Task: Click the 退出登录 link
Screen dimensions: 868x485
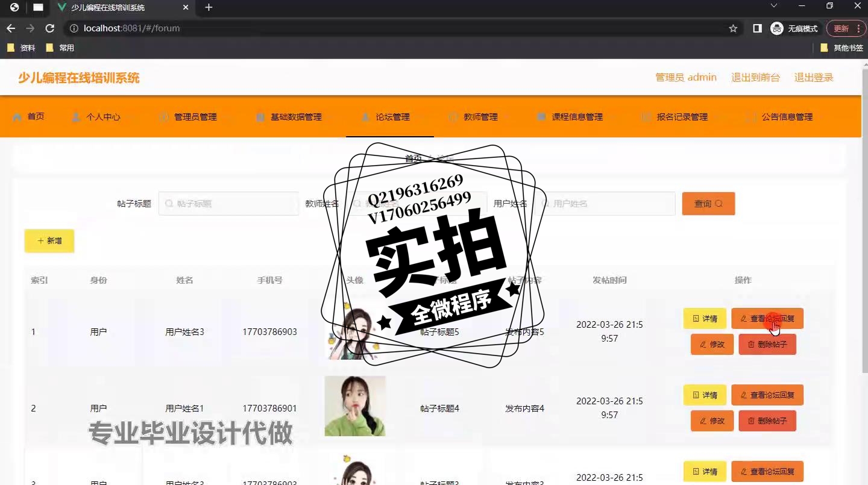Action: tap(814, 78)
